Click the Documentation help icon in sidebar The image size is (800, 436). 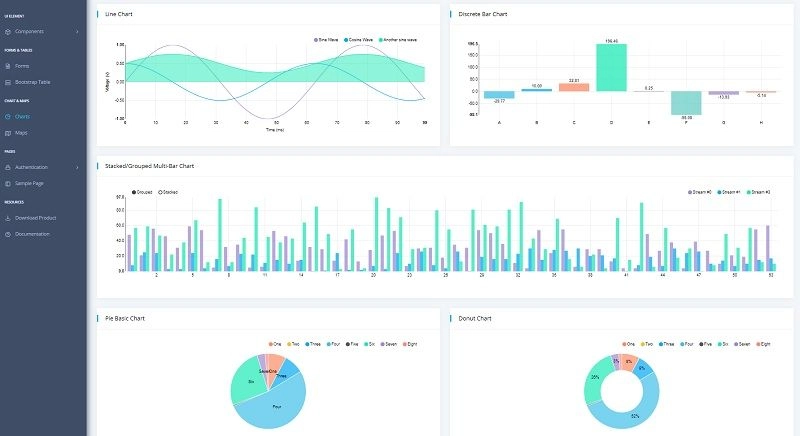click(8, 235)
